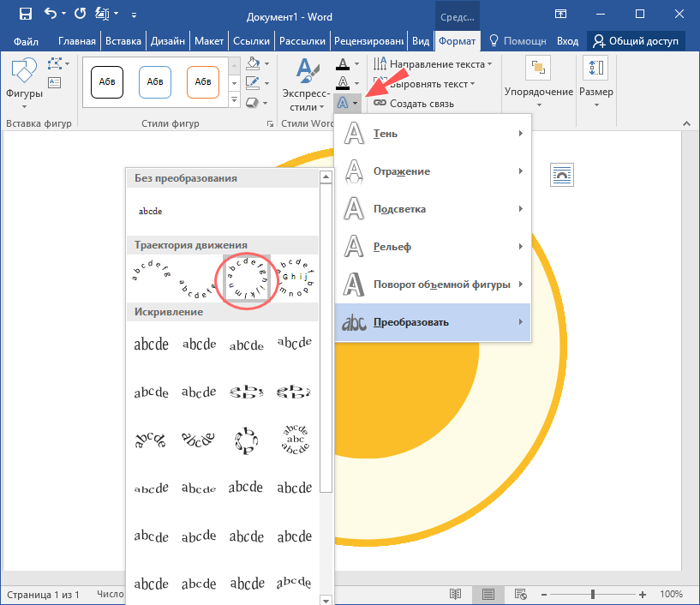
Task: Open the undo history dropdown arrow
Action: click(64, 14)
